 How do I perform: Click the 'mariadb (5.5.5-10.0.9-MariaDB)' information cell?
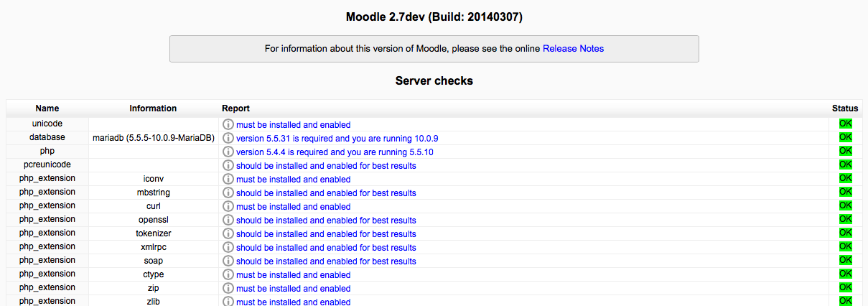153,138
